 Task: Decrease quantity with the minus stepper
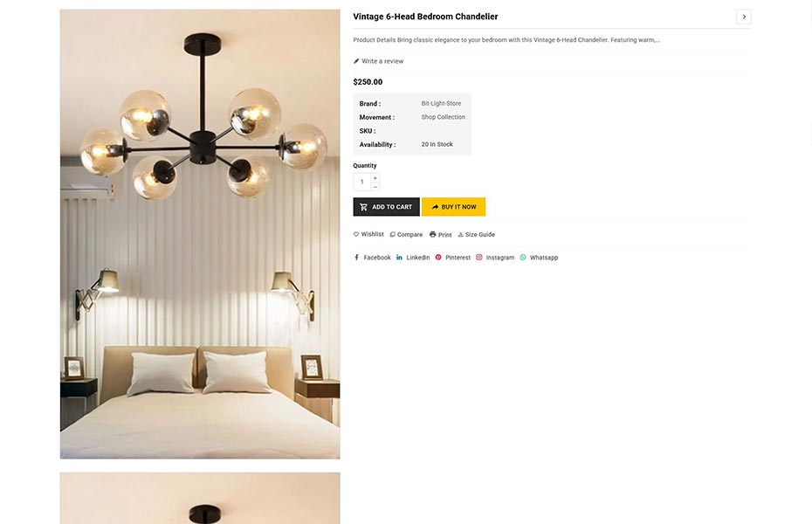(x=375, y=187)
